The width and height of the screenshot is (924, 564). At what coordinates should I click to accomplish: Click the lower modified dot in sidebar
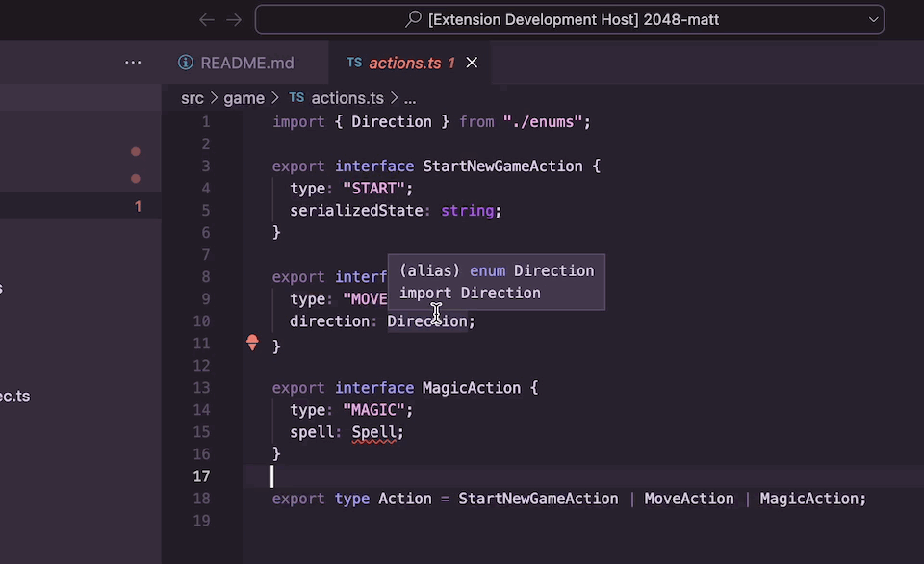point(136,179)
